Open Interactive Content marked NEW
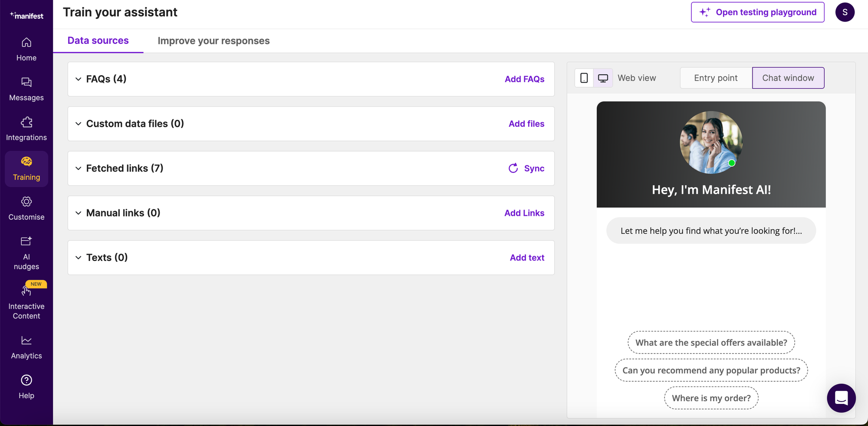868x426 pixels. [26, 301]
